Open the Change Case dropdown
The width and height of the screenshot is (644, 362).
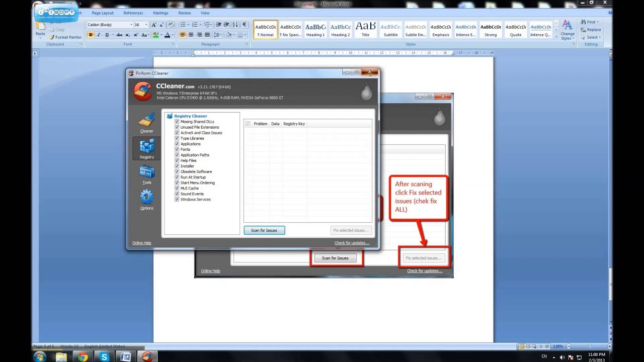tap(145, 35)
